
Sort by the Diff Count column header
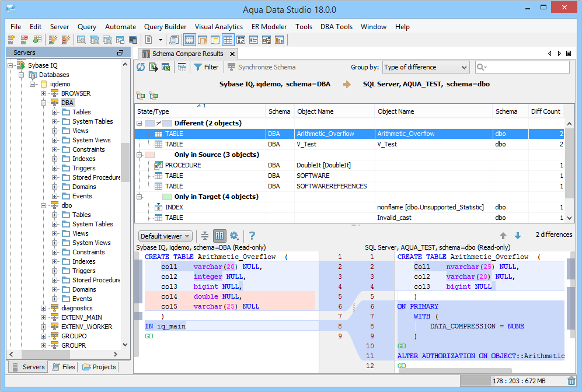pos(546,111)
